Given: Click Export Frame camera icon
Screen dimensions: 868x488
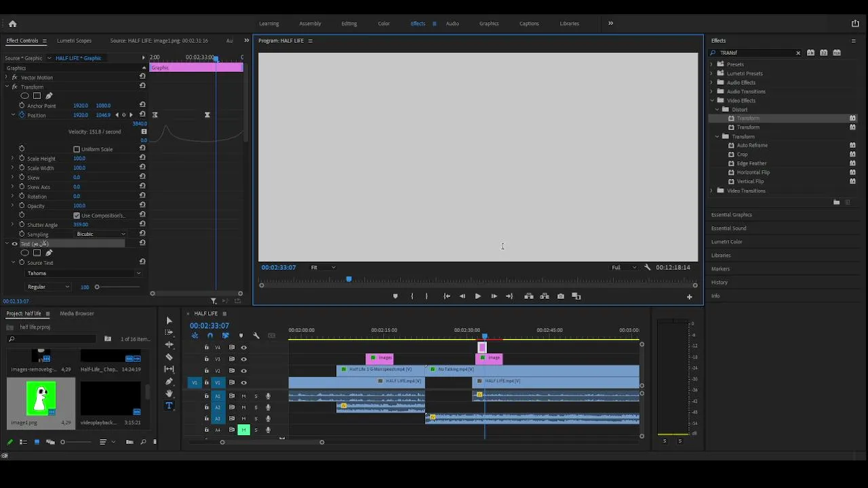Looking at the screenshot, I should pos(561,296).
